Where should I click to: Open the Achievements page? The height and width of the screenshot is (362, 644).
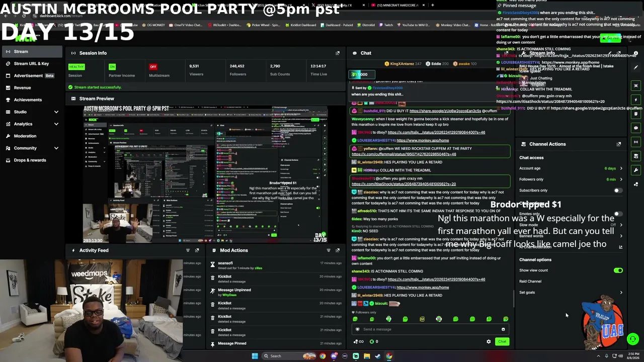[x=31, y=100]
